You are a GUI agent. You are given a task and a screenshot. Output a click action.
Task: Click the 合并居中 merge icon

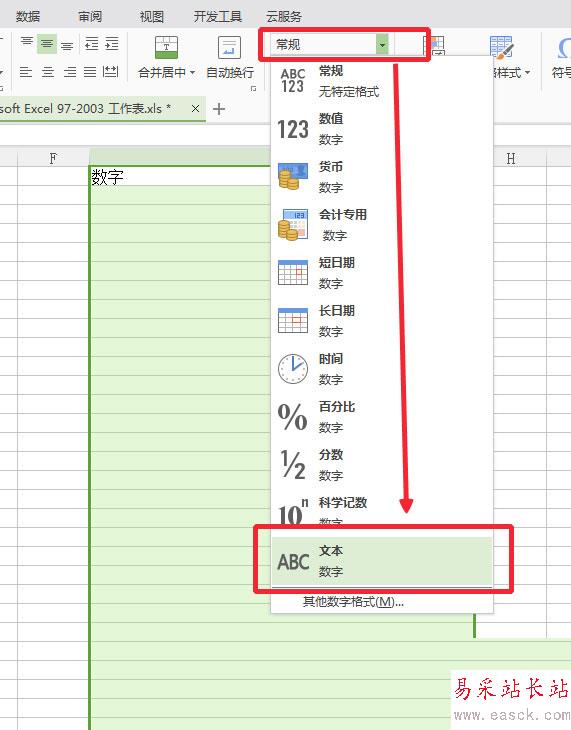click(x=166, y=47)
